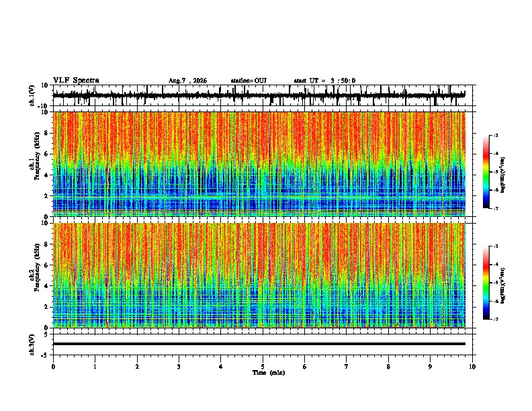Click the time-axis tick label "7"

[x=347, y=366]
